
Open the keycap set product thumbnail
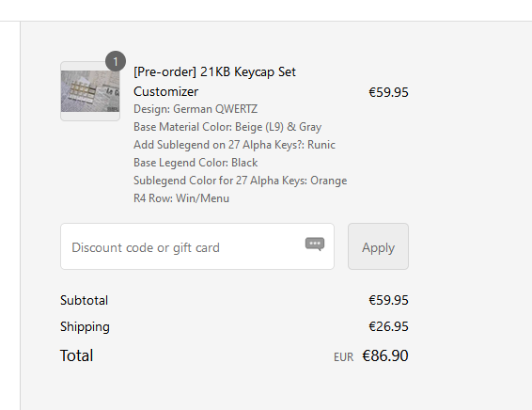click(x=90, y=91)
